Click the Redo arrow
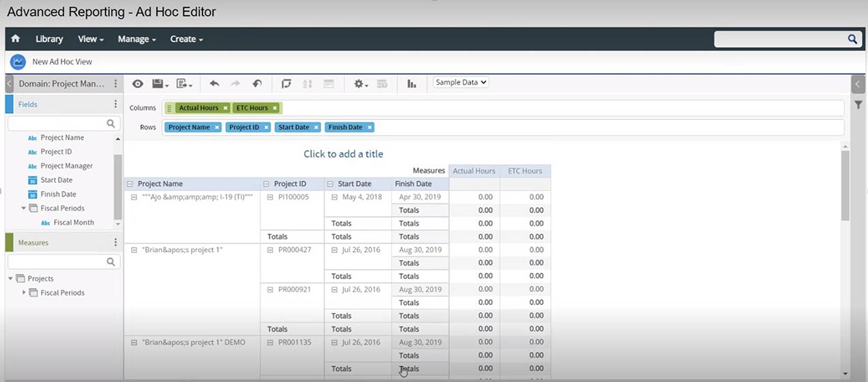The image size is (868, 382). pyautogui.click(x=235, y=83)
